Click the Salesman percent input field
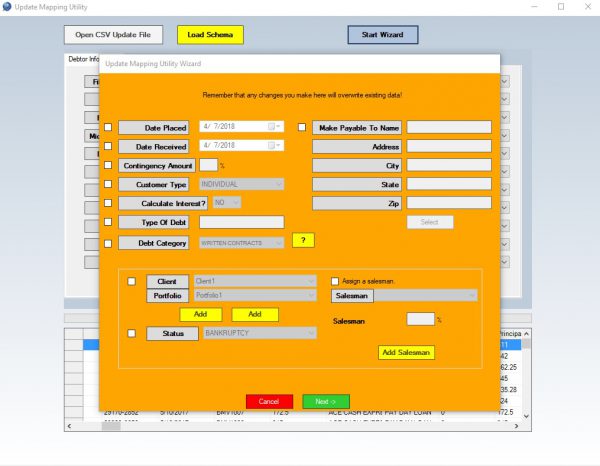Screen dimensions: 600x466 click(421, 319)
